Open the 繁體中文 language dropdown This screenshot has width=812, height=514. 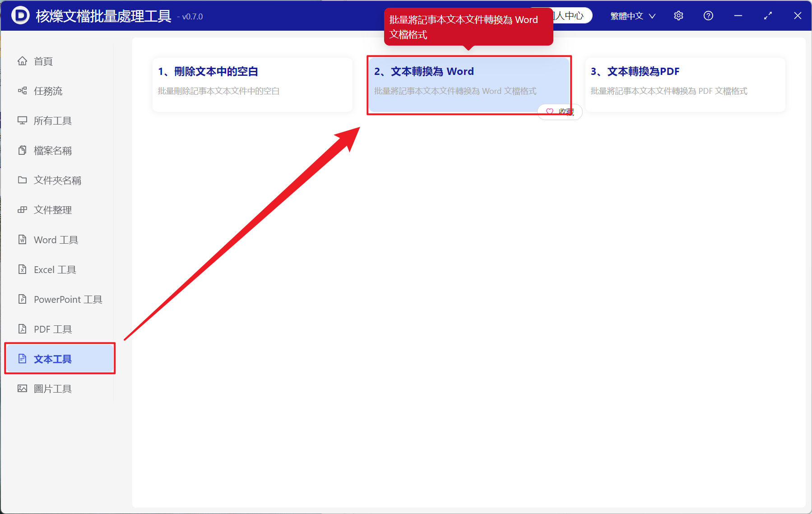pos(633,16)
